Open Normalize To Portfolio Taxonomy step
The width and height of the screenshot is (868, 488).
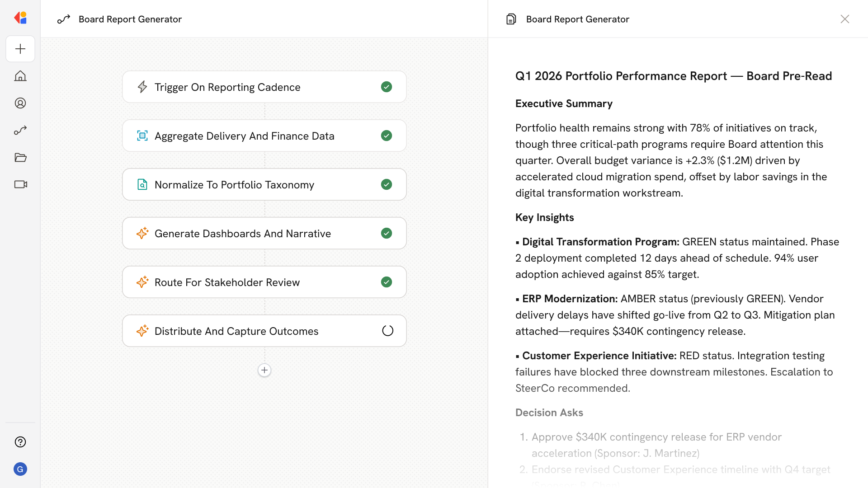(234, 184)
